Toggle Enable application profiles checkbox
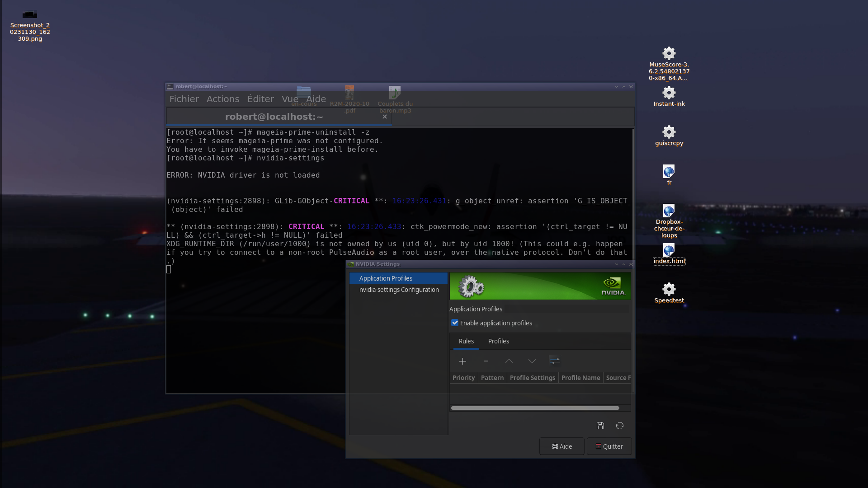The width and height of the screenshot is (868, 488). [x=455, y=323]
